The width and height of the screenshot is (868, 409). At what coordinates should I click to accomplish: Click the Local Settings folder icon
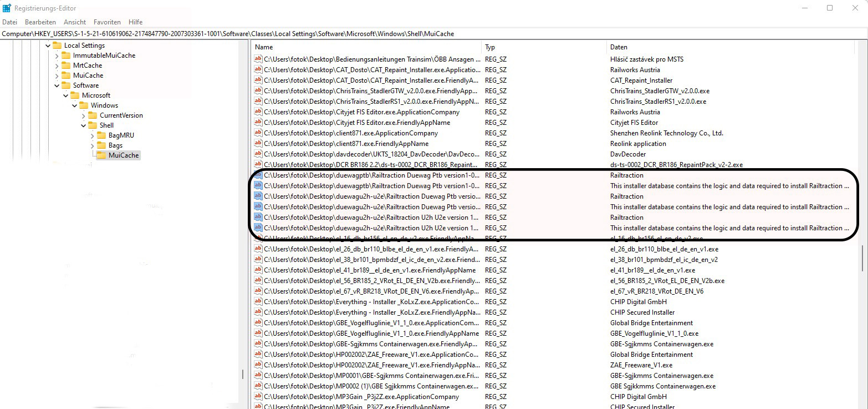(x=57, y=46)
